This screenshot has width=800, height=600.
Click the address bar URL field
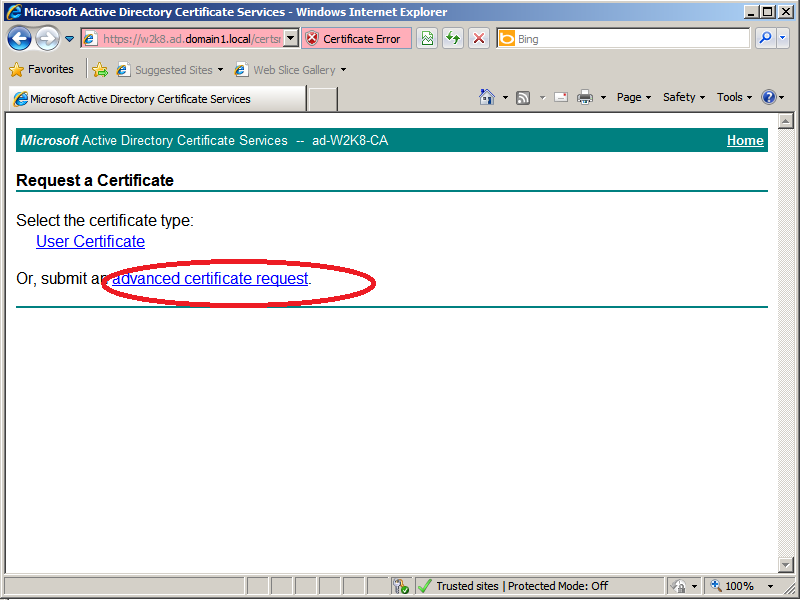tap(182, 39)
